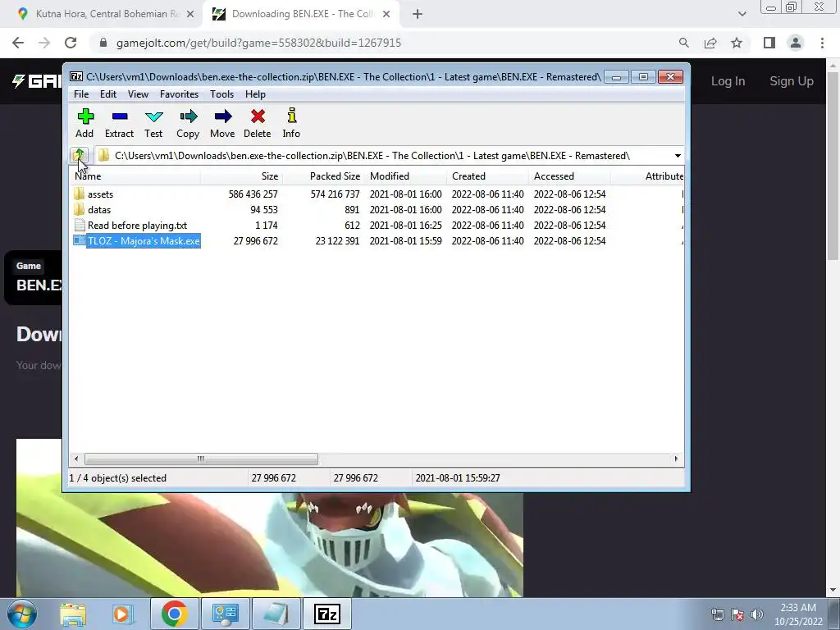Open the File menu
This screenshot has width=840, height=630.
click(x=81, y=94)
